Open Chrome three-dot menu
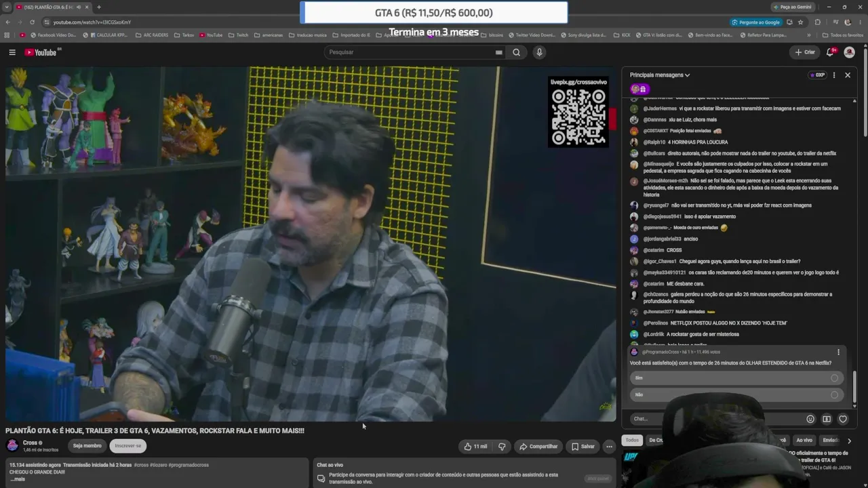 point(861,22)
